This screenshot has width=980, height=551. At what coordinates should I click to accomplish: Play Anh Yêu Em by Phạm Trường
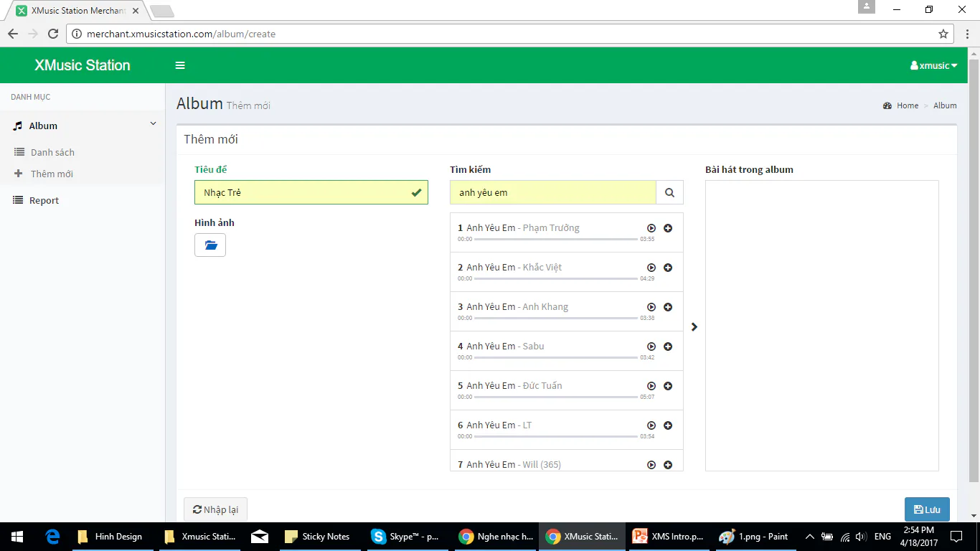pyautogui.click(x=651, y=228)
